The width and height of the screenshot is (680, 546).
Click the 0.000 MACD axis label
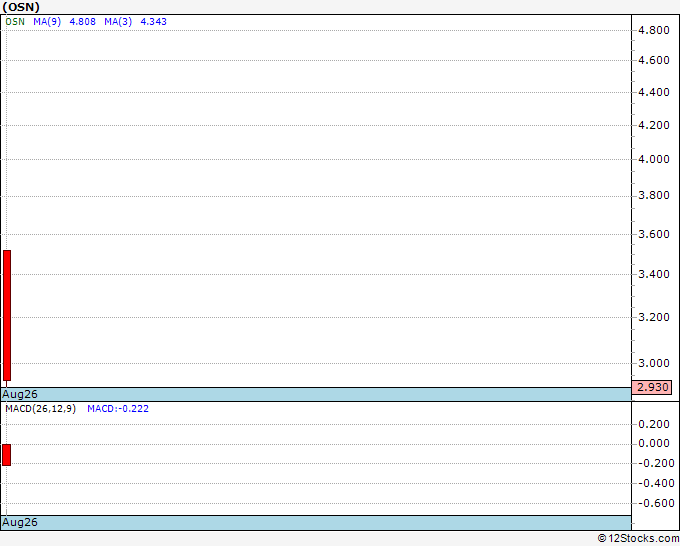tap(654, 444)
